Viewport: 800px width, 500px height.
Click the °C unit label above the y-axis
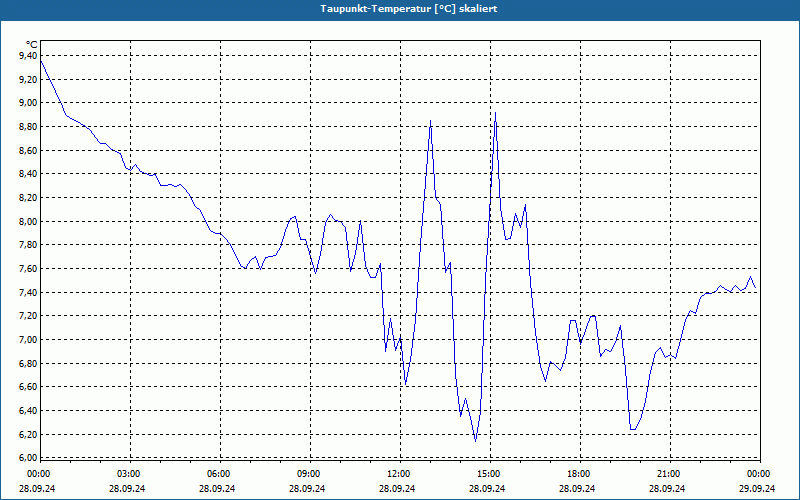(32, 45)
